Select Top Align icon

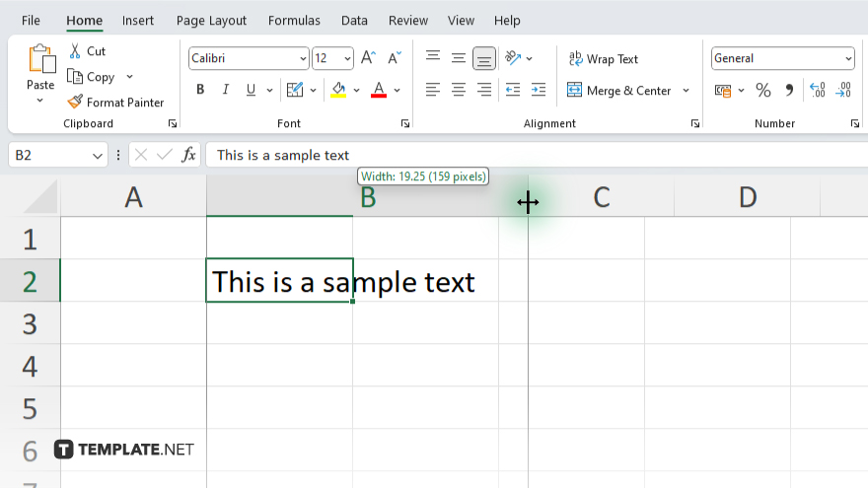(x=433, y=58)
